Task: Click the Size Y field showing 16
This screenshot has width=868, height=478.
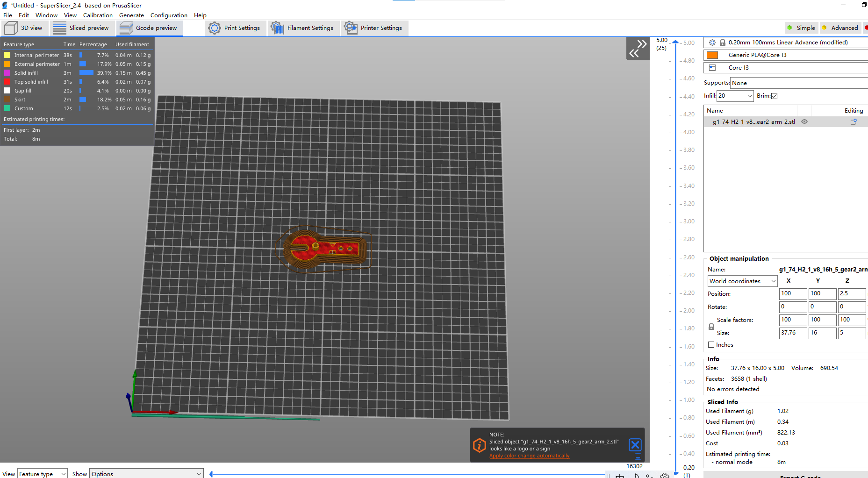Action: 822,333
